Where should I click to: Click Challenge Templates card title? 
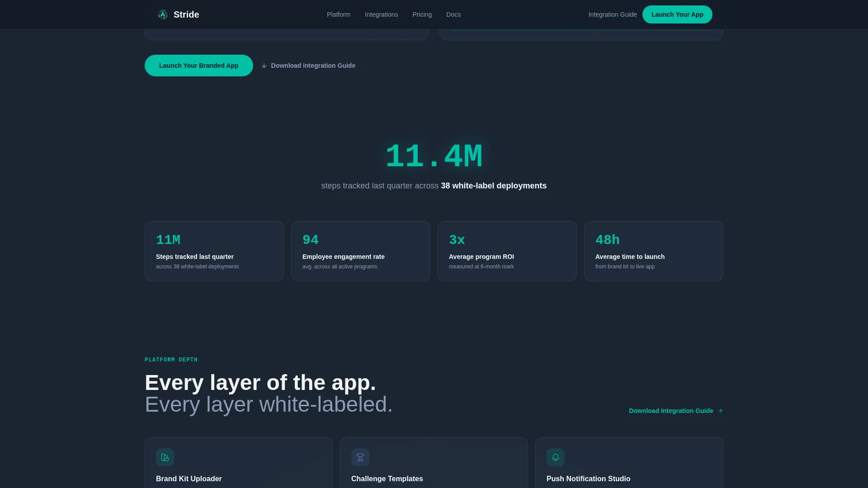[x=387, y=479]
